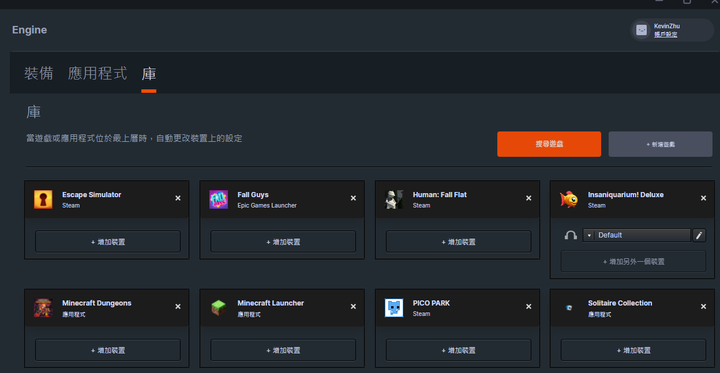720x373 pixels.
Task: Remove Minecraft Dungeons from the library
Action: pos(178,306)
